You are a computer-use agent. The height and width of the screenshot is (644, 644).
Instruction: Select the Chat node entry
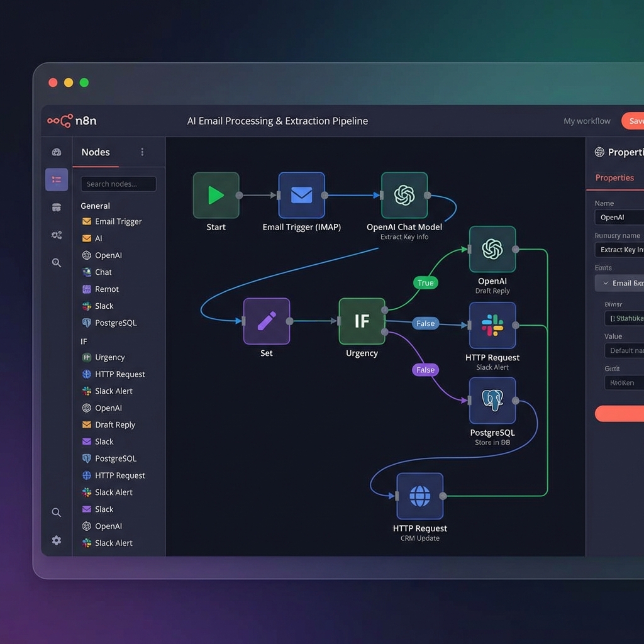(96, 272)
